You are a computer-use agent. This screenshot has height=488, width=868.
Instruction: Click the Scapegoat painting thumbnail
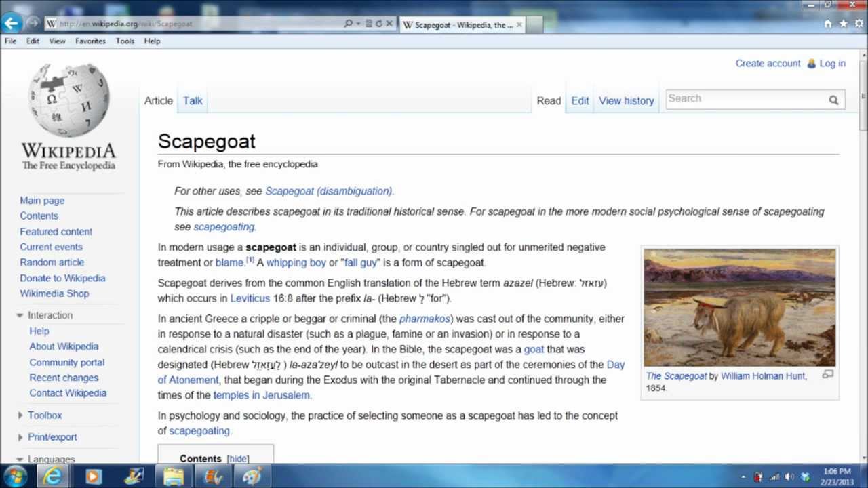pos(740,308)
